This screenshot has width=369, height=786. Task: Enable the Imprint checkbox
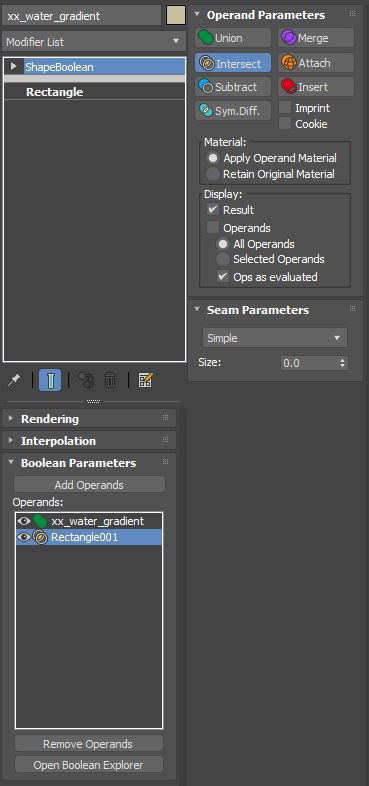click(285, 108)
